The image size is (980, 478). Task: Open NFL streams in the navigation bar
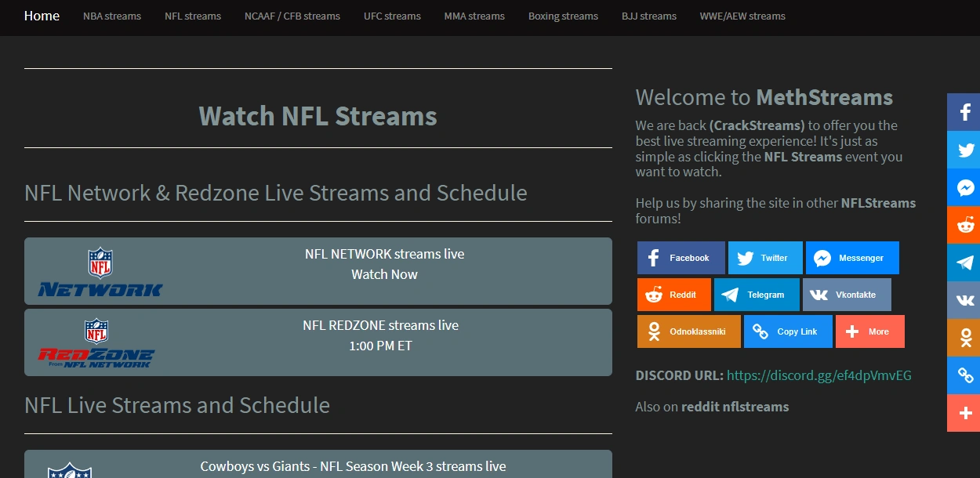(x=193, y=16)
